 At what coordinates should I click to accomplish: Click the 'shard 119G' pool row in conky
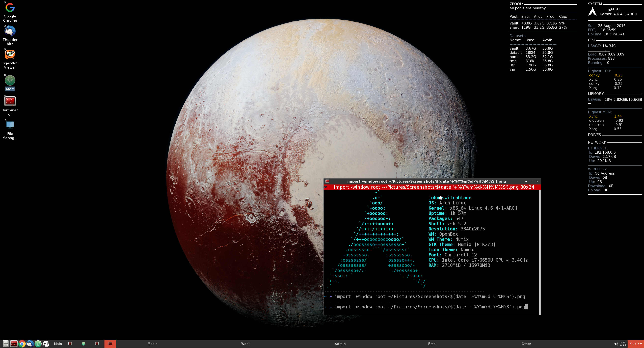click(538, 27)
